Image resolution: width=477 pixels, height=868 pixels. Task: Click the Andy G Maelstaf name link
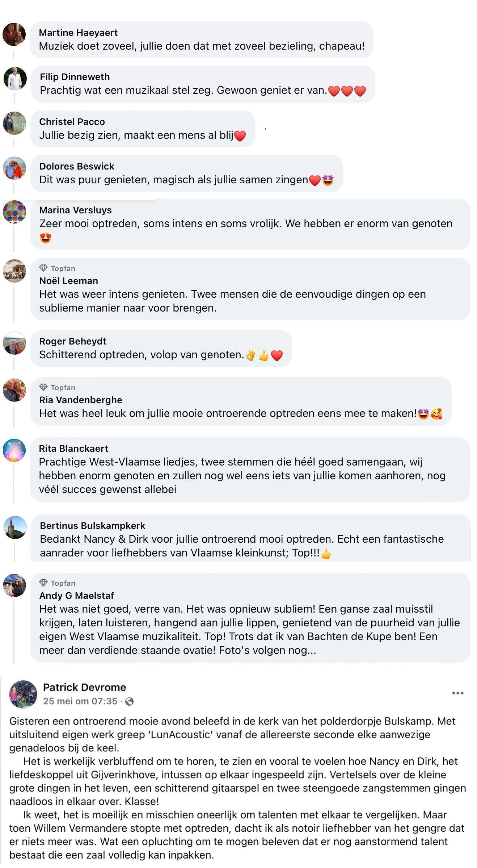77,596
